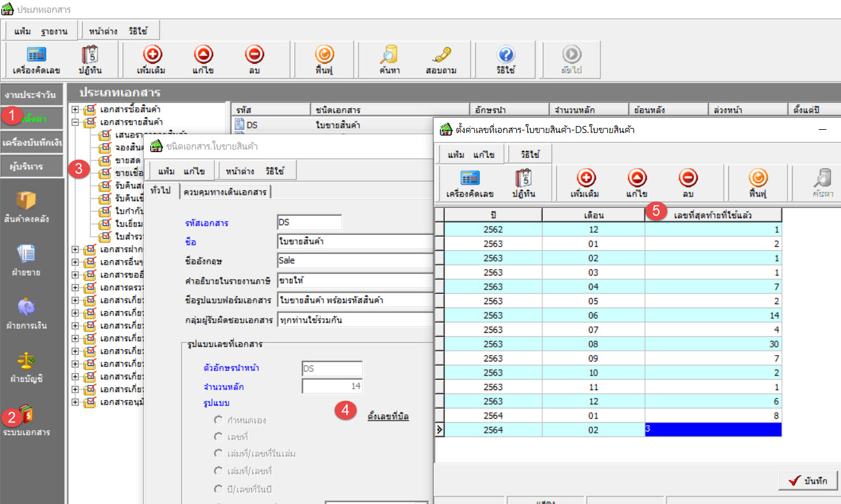Click document icon of DS row
This screenshot has height=504, width=841.
[x=240, y=125]
